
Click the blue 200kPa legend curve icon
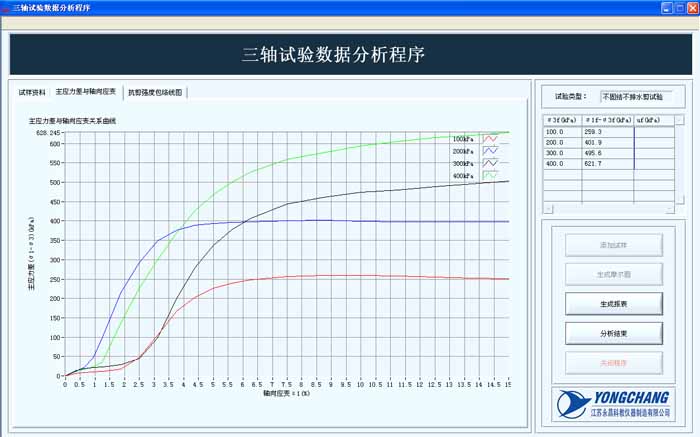click(490, 151)
